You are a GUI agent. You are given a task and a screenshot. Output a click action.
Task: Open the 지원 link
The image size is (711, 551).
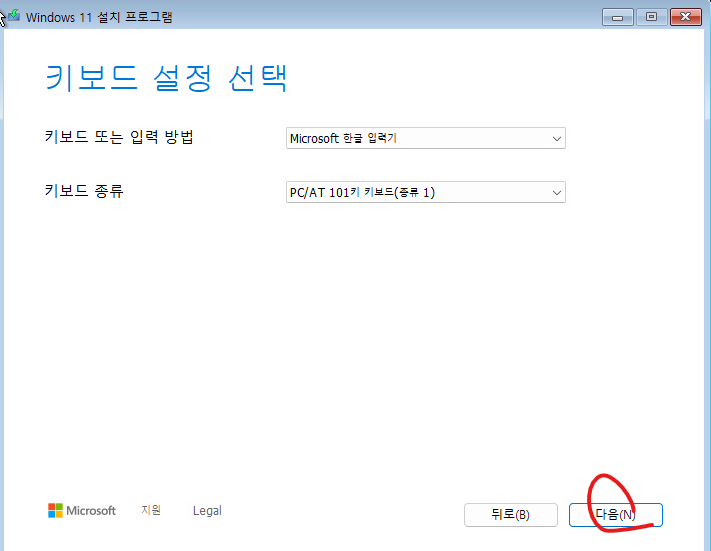click(151, 510)
